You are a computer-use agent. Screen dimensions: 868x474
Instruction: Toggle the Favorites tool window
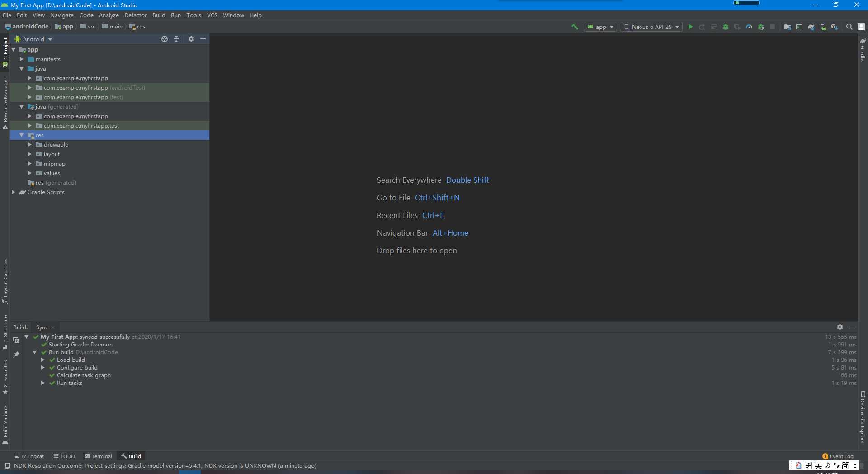(x=5, y=377)
